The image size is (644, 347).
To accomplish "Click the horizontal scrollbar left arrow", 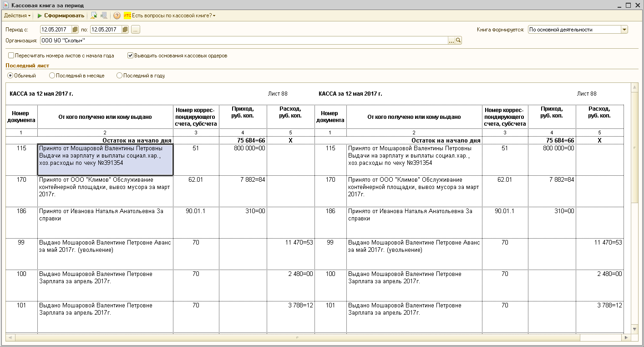I will (x=10, y=337).
